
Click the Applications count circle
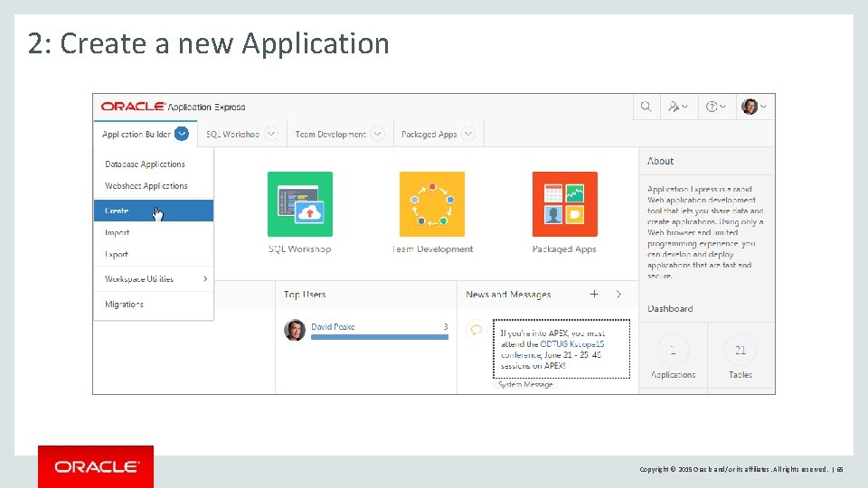pos(673,350)
